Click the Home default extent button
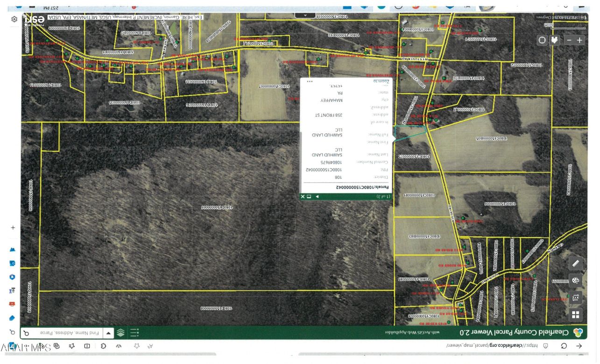The height and width of the screenshot is (364, 600). click(x=555, y=40)
